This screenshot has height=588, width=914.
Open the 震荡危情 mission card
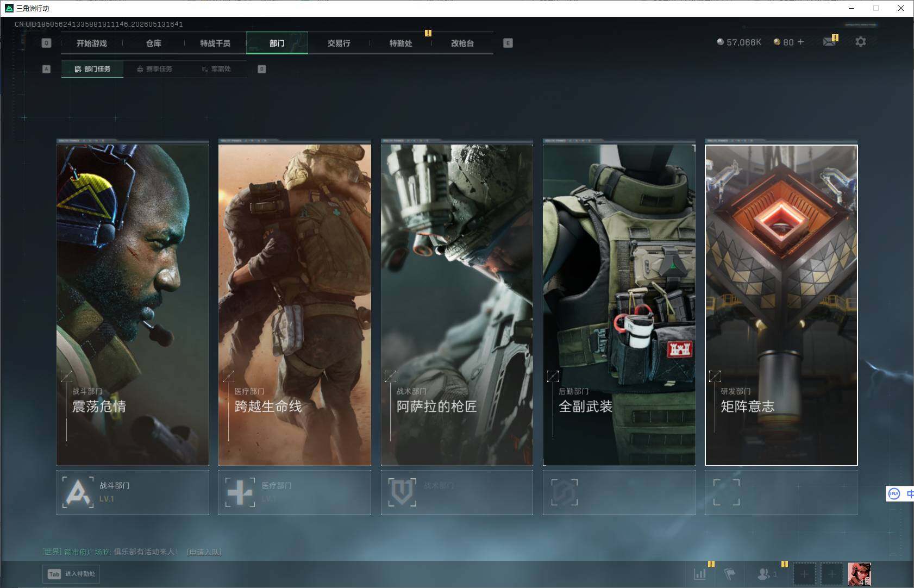[133, 304]
